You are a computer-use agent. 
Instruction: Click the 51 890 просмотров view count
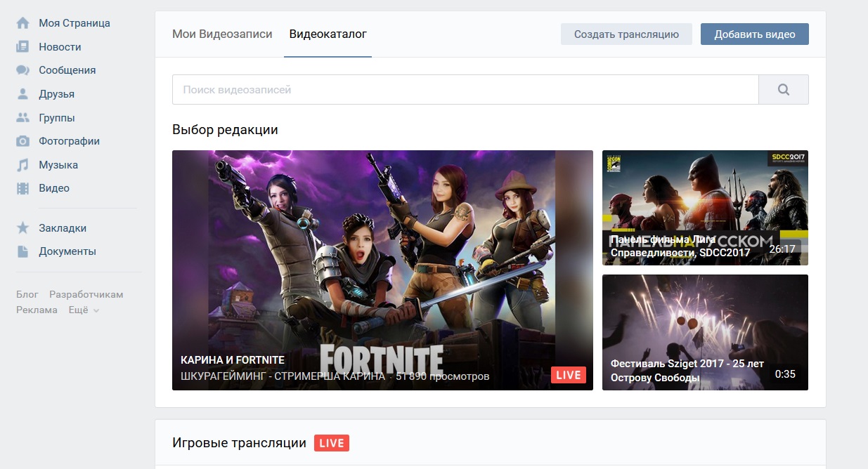[x=442, y=376]
